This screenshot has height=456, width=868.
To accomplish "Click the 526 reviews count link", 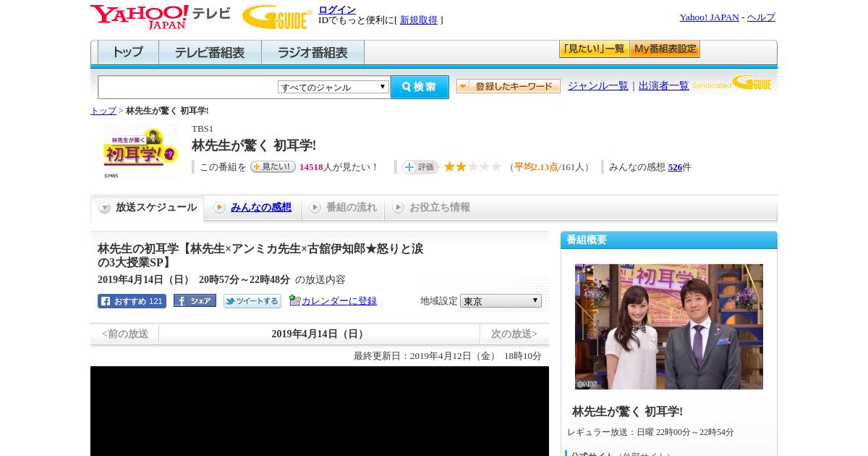I will 675,167.
